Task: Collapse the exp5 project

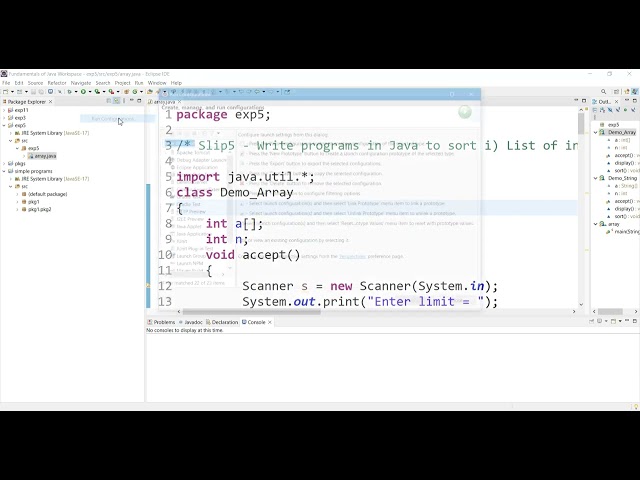Action: click(4, 125)
